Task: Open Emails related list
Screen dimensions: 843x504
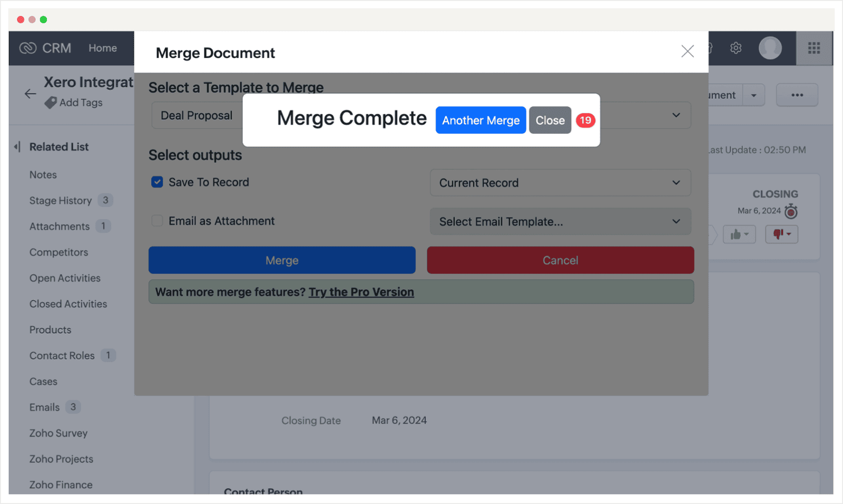Action: point(44,407)
